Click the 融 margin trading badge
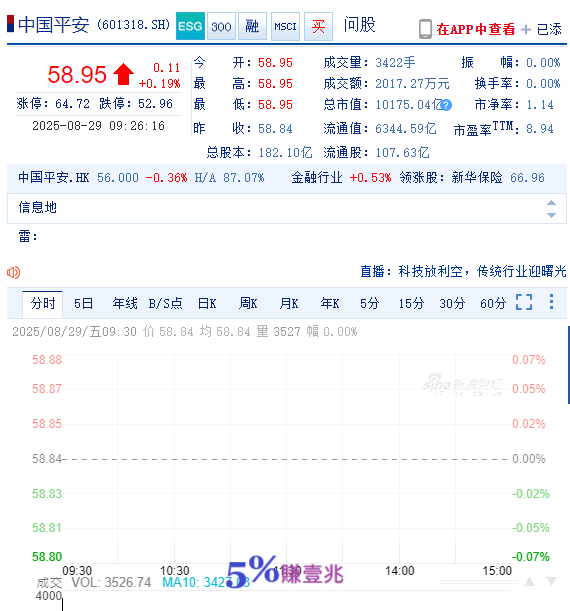Viewport: 570px width, 611px height. (252, 26)
